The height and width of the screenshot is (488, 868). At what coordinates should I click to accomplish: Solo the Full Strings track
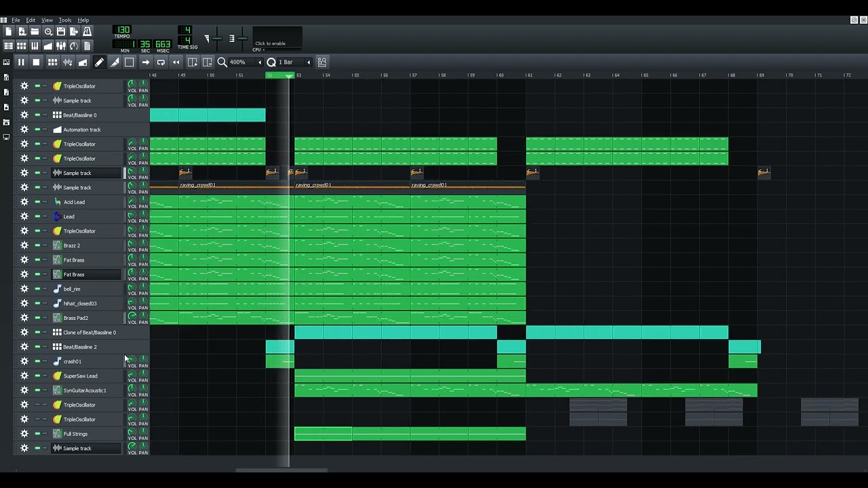[45, 434]
